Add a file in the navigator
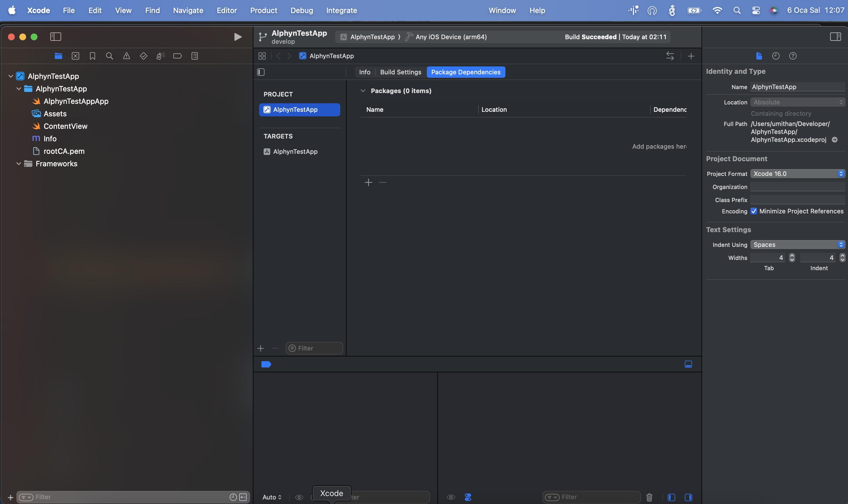This screenshot has height=504, width=848. [11, 497]
